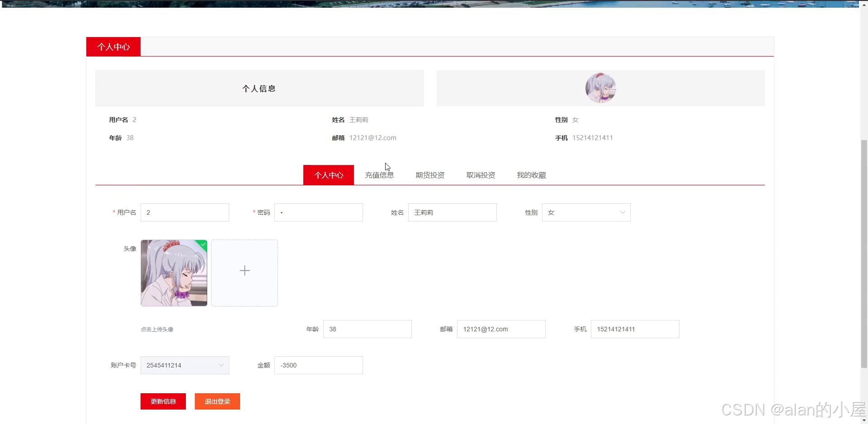
Task: Click the green checkmark on the avatar thumbnail
Action: [204, 244]
